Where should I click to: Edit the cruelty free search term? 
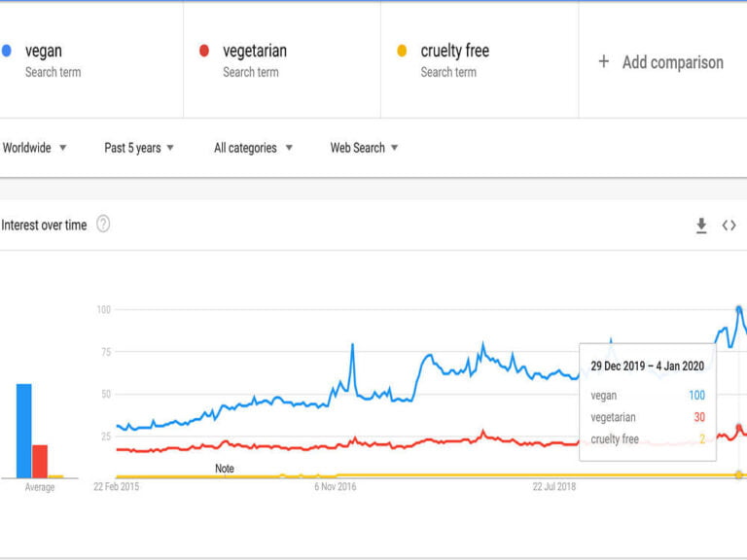point(454,51)
